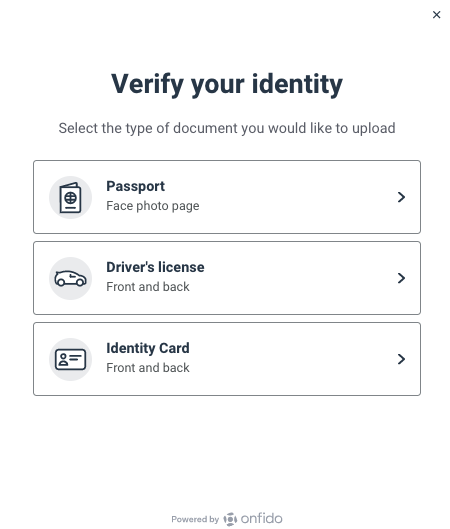Image resolution: width=450 pixels, height=529 pixels.
Task: Choose the Driver's license title
Action: click(x=155, y=267)
